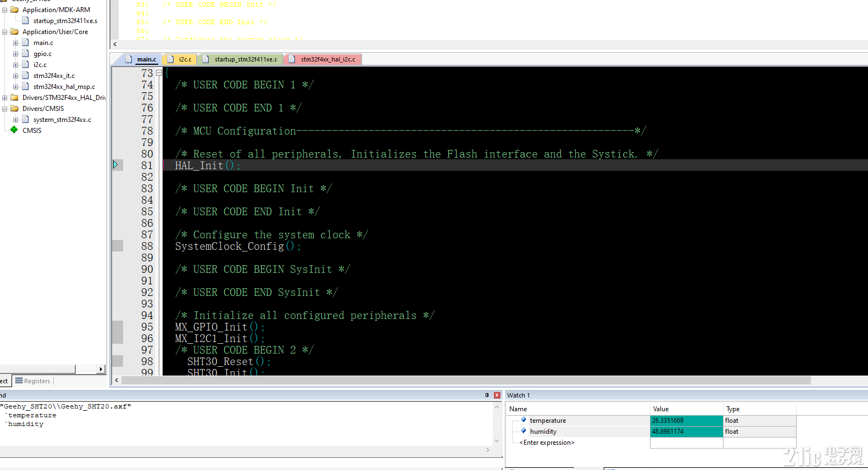Open the stm32f4xx_hal_i2c.c editor tab
868x470 pixels.
coord(323,59)
